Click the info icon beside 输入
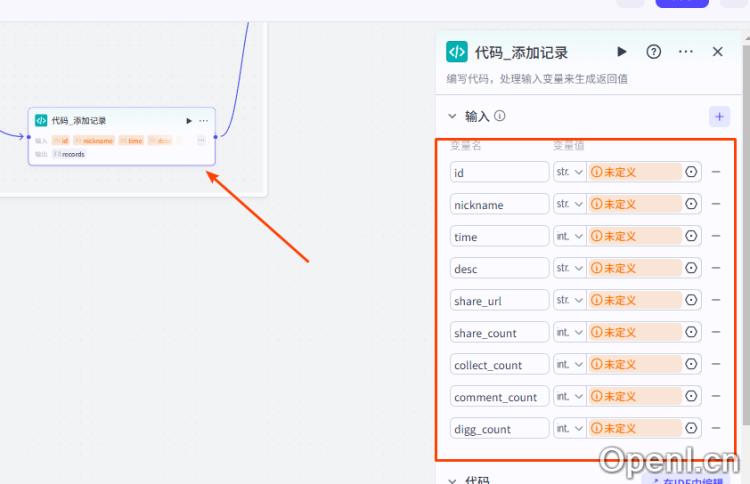Image resolution: width=750 pixels, height=484 pixels. click(500, 116)
